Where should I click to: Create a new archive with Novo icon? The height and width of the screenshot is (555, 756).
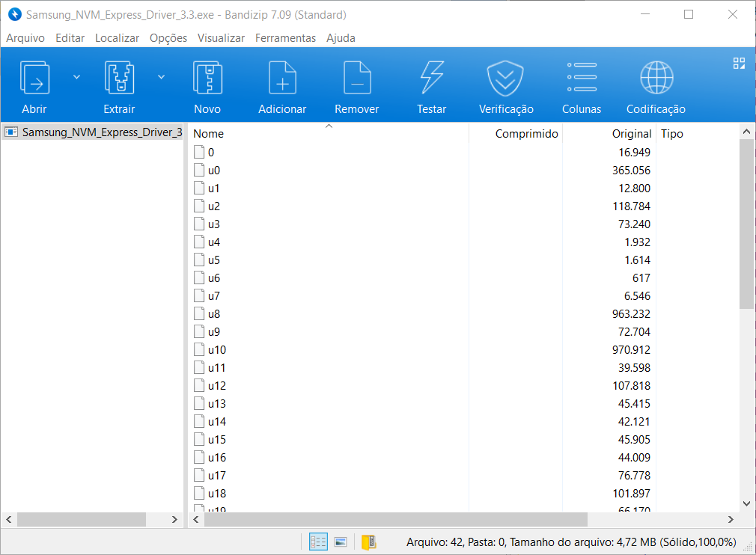point(207,79)
